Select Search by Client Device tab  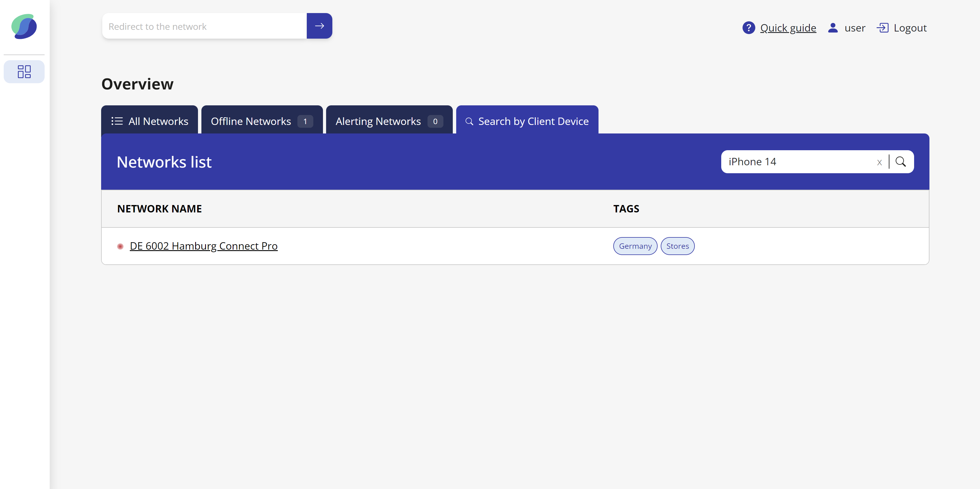click(527, 121)
